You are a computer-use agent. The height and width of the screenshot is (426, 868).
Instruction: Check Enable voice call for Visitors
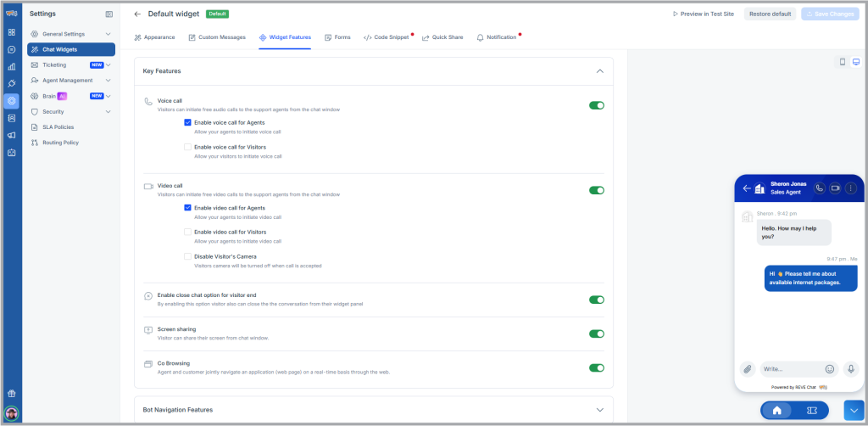click(x=187, y=147)
